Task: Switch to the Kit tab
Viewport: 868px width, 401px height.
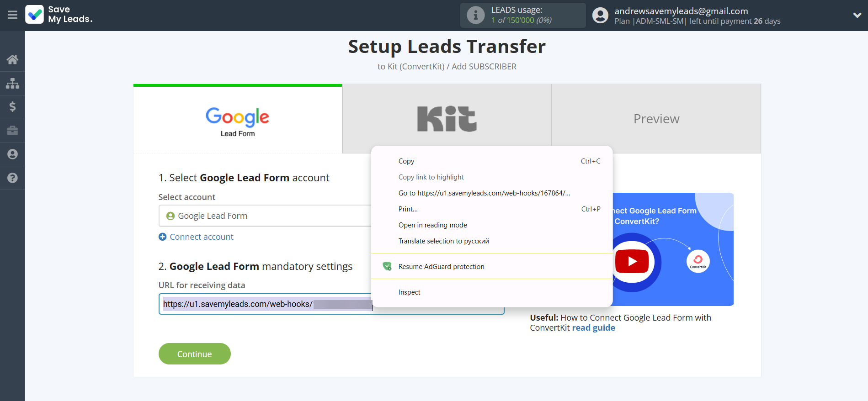Action: pos(447,119)
